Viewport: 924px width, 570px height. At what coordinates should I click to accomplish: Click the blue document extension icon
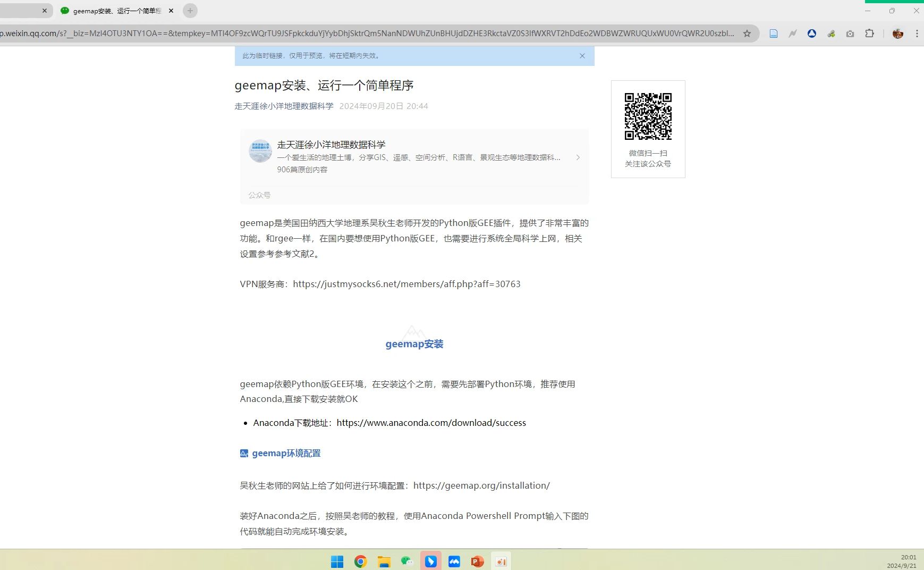tap(774, 33)
